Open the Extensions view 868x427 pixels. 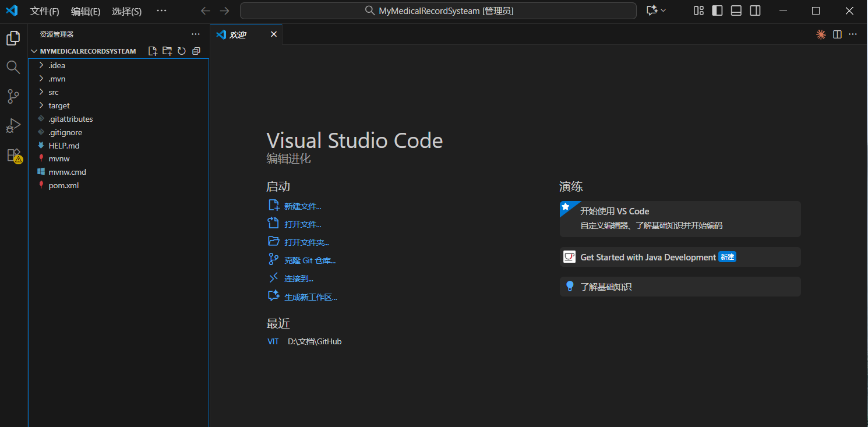[13, 156]
